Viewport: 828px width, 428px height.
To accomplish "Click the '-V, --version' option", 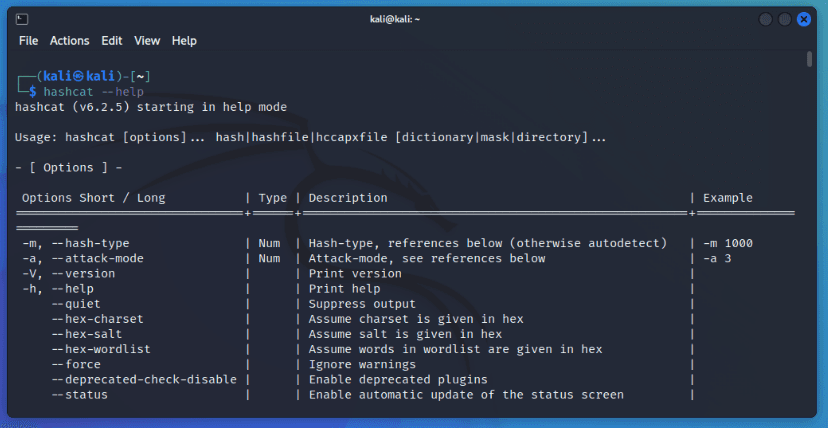I will click(x=69, y=274).
